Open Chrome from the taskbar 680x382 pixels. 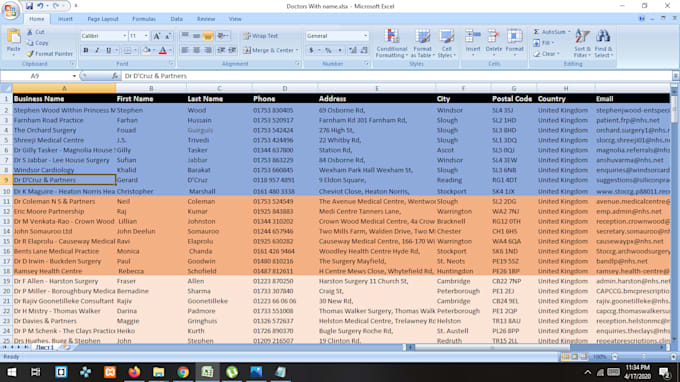coord(183,372)
